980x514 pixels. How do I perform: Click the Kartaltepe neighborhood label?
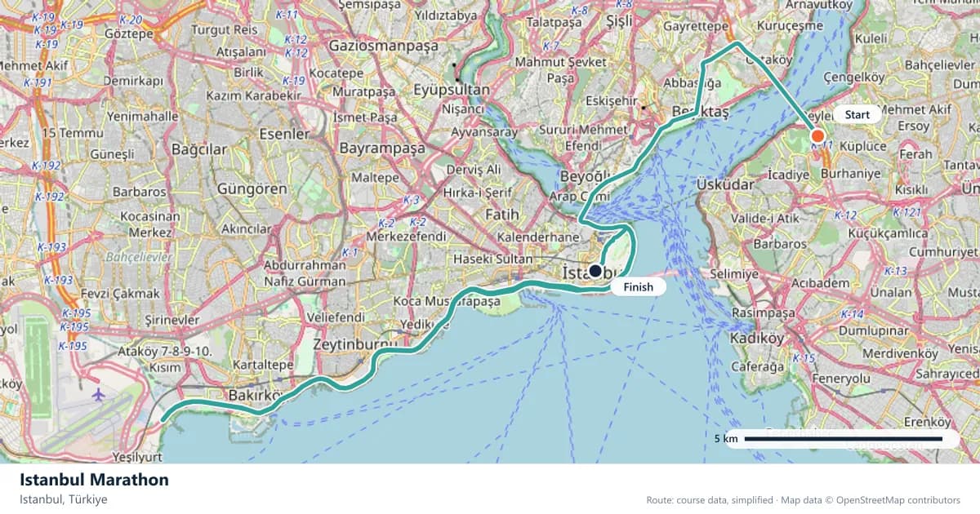point(263,363)
